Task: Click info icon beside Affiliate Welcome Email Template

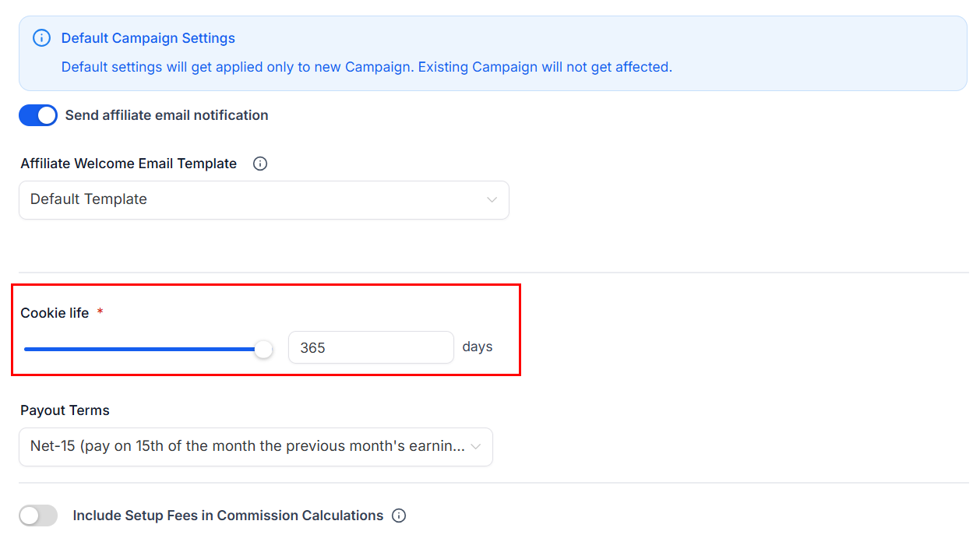Action: tap(260, 164)
